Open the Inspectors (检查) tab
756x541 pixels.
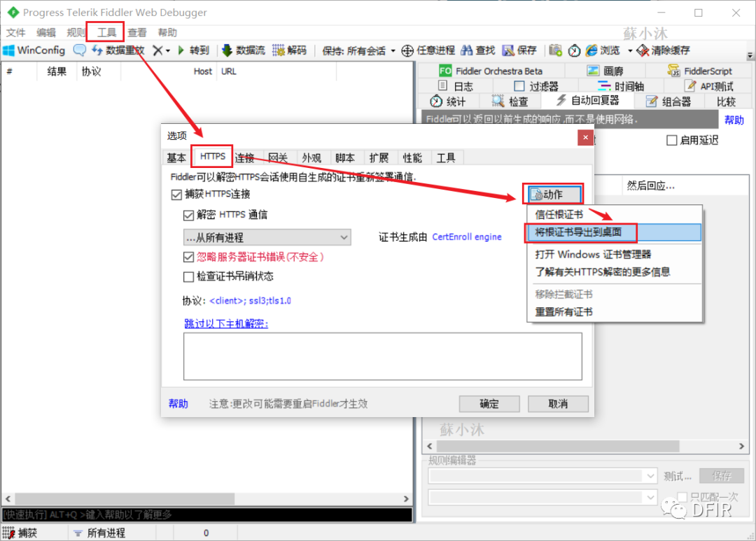[x=510, y=101]
